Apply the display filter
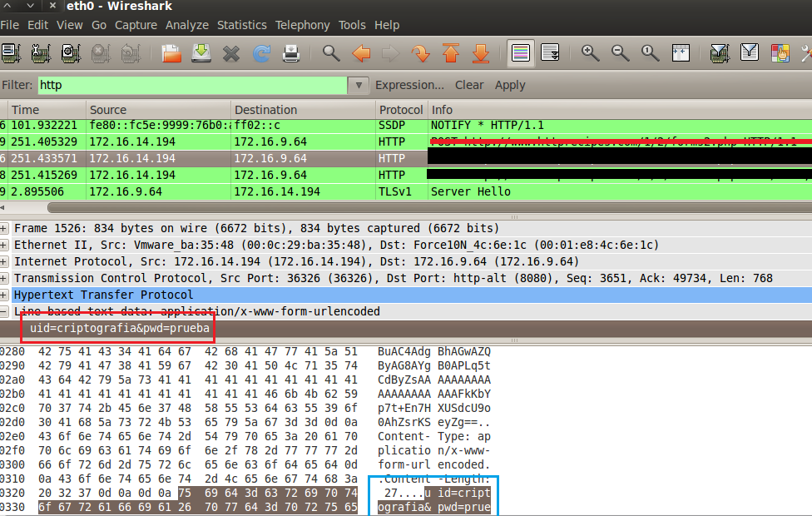This screenshot has width=812, height=516. coord(510,85)
